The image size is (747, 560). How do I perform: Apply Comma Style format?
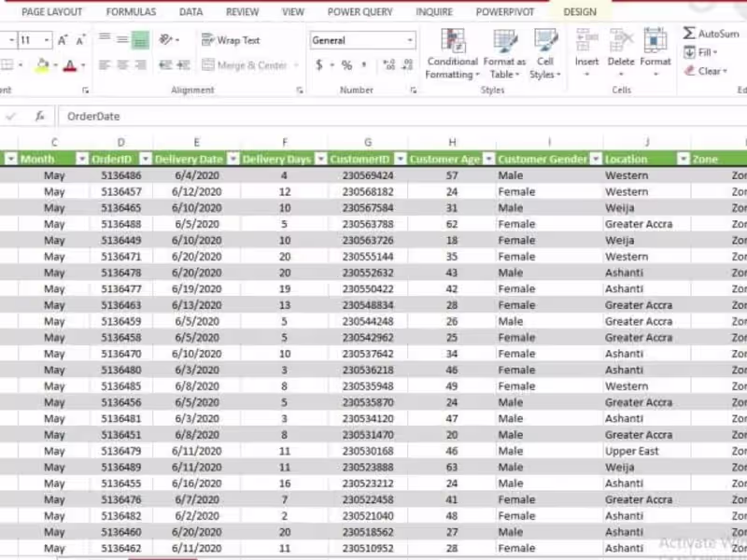point(364,64)
